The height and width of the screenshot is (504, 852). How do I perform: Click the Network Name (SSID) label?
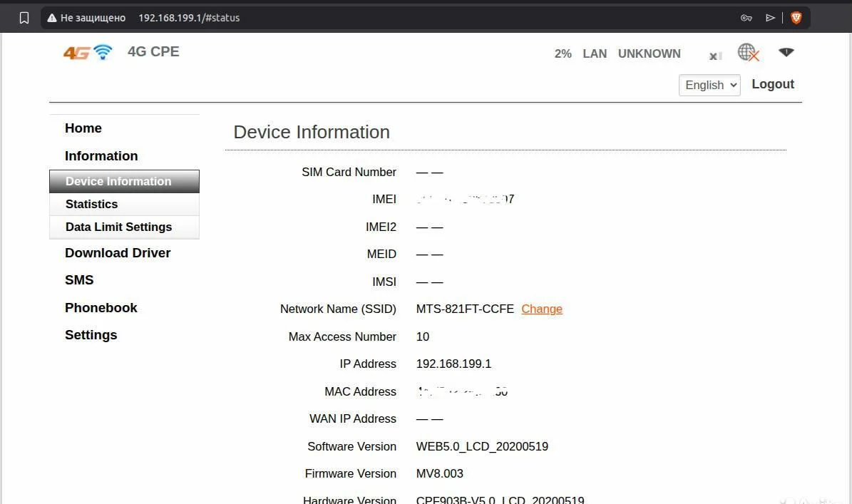(x=338, y=309)
